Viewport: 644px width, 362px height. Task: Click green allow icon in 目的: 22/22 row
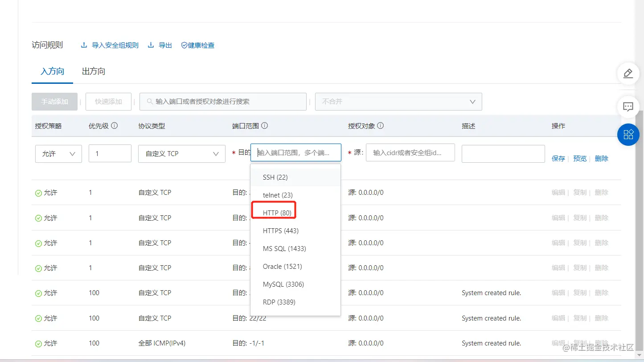[x=38, y=318]
